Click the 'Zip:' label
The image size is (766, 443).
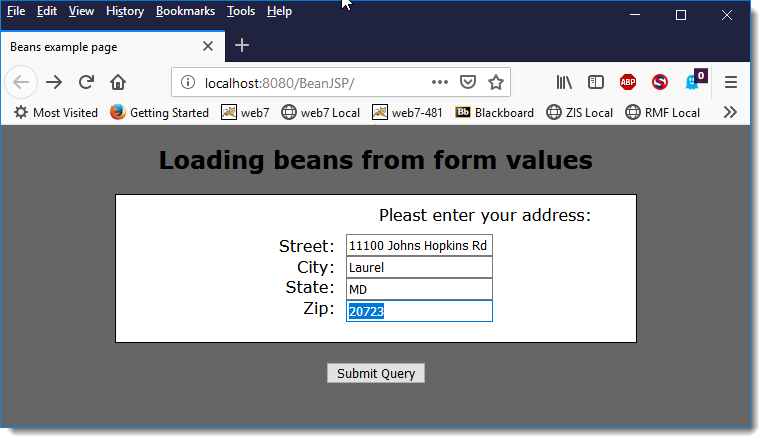[319, 309]
